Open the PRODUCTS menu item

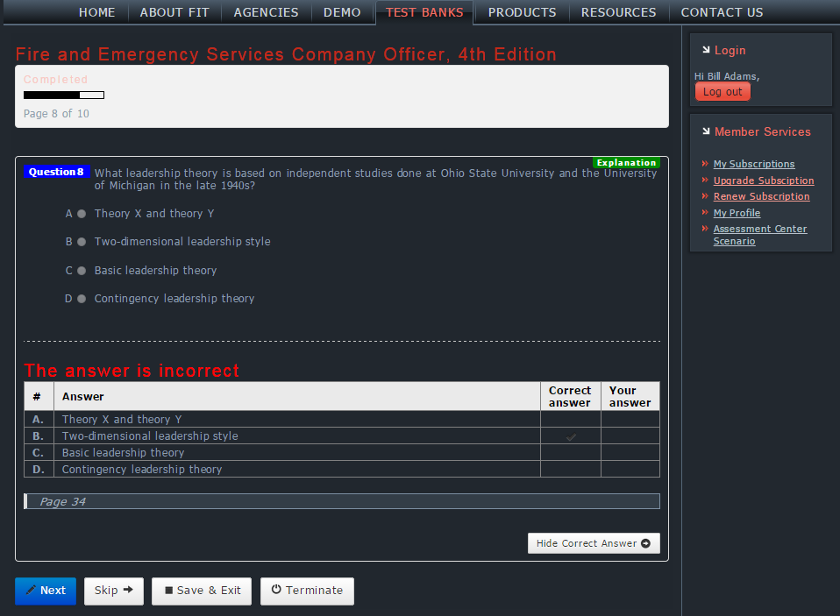(x=522, y=12)
